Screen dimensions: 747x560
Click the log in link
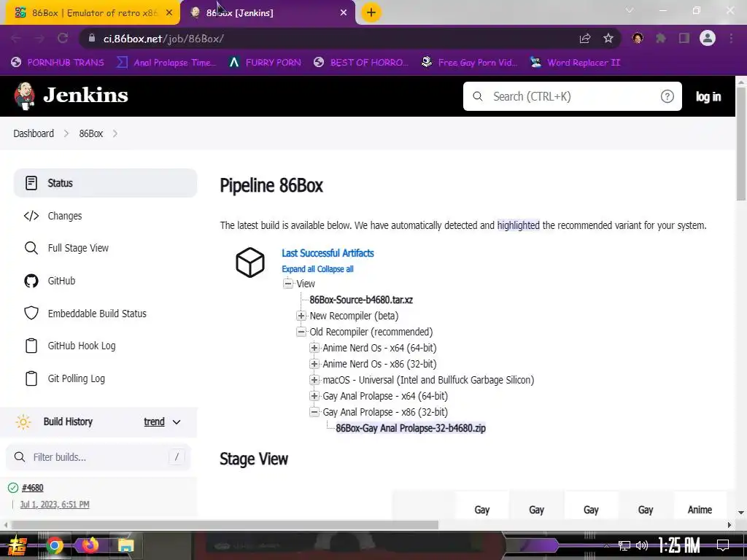tap(708, 97)
